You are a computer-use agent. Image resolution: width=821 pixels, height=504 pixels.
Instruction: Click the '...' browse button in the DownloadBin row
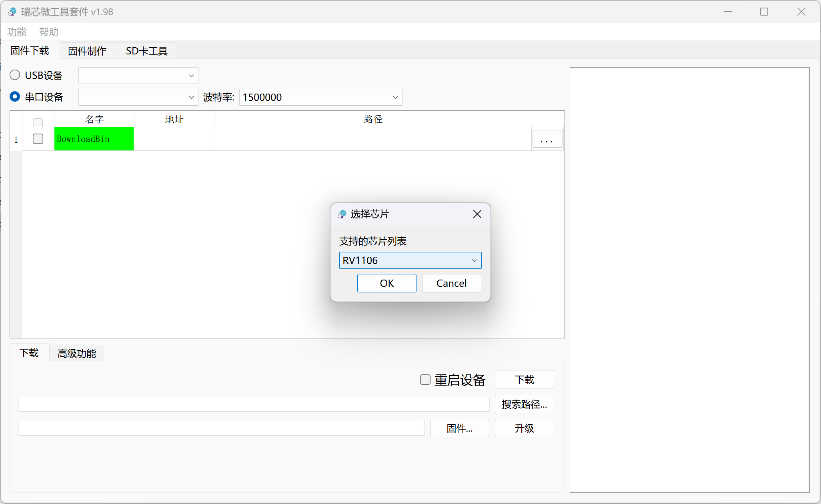pyautogui.click(x=547, y=139)
